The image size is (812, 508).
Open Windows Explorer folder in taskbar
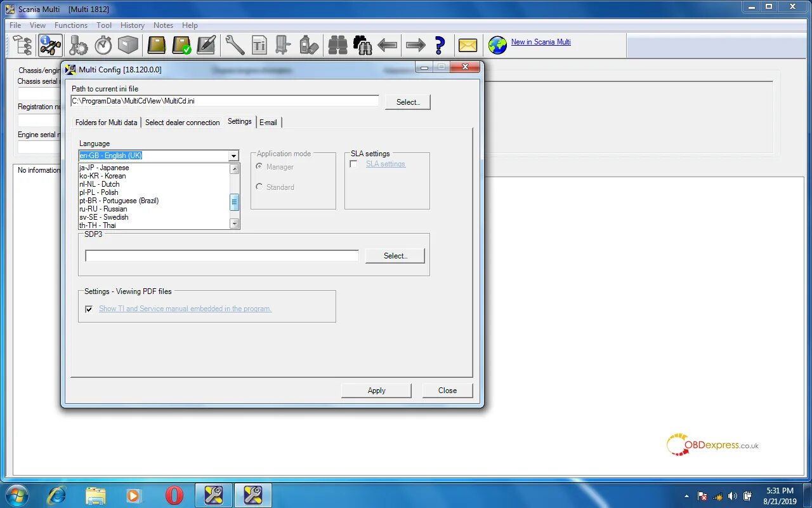point(96,495)
